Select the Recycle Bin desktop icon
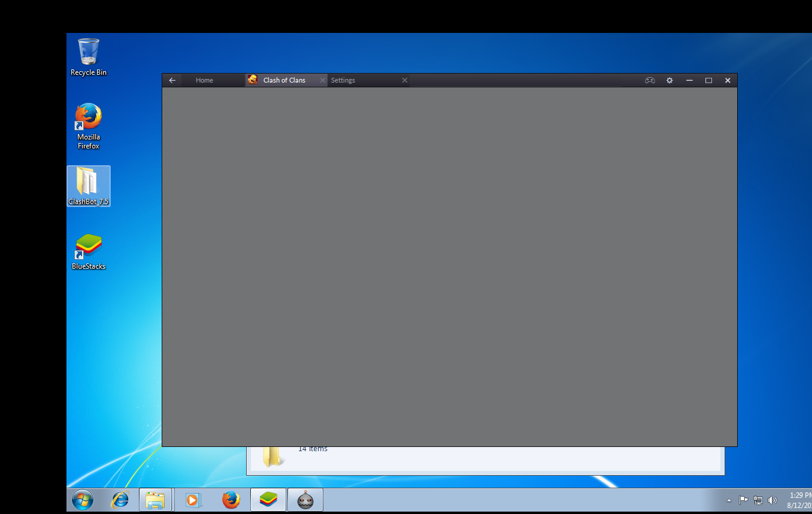 tap(89, 57)
